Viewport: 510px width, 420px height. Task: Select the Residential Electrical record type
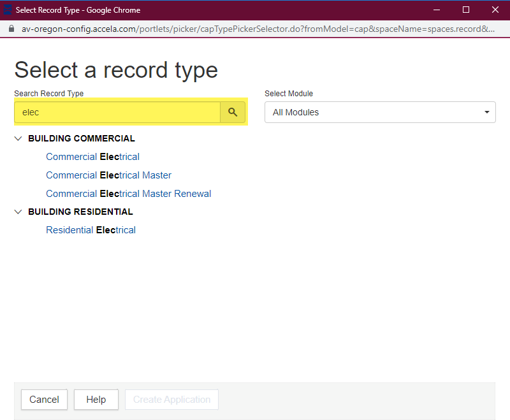tap(91, 230)
